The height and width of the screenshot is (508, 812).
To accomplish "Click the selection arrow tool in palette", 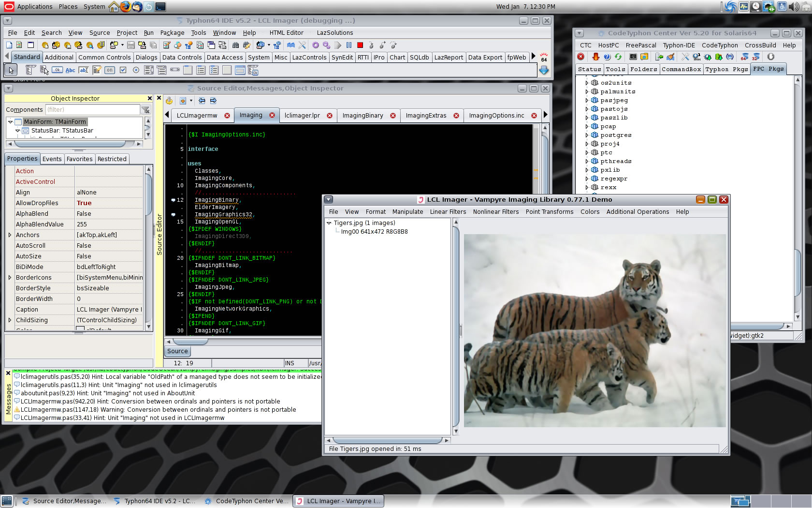I will pyautogui.click(x=11, y=70).
